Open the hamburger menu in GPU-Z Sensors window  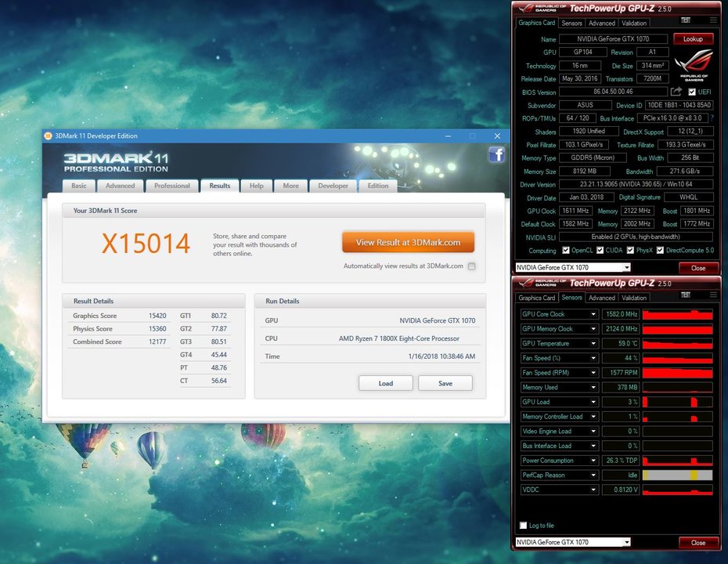pos(713,295)
